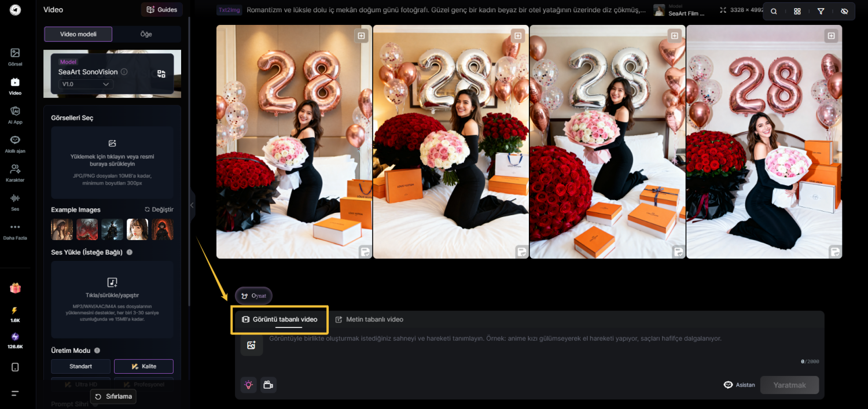Switch to Metin tabanlı video tab
The width and height of the screenshot is (868, 409).
[369, 319]
